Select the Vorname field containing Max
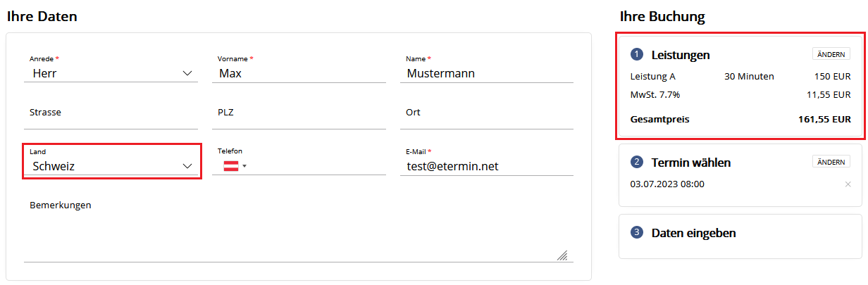 pyautogui.click(x=299, y=73)
